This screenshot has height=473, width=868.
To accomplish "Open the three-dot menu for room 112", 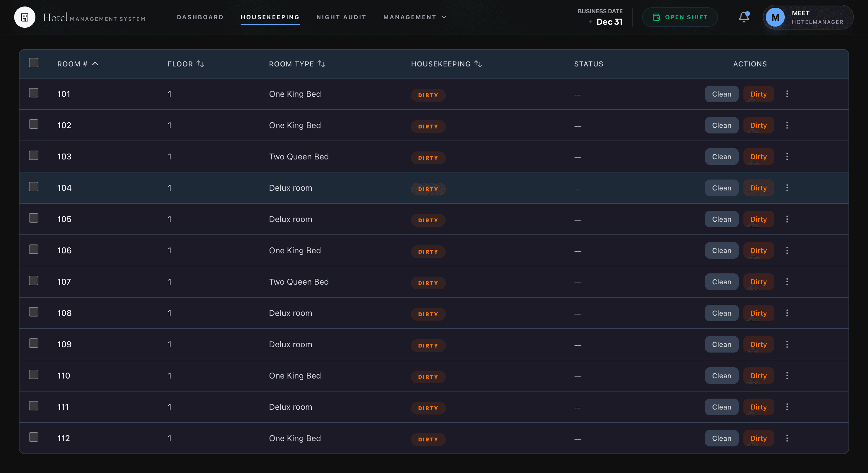I will point(787,438).
